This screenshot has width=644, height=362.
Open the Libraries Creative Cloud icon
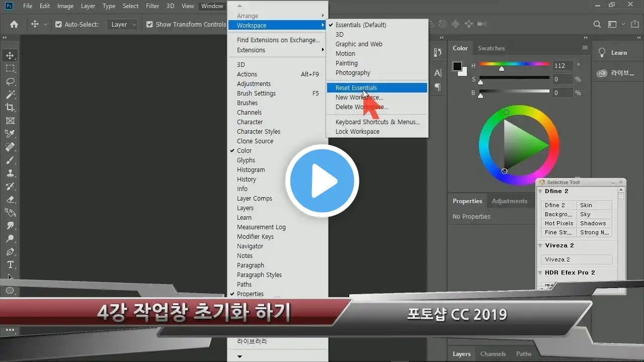pos(602,73)
